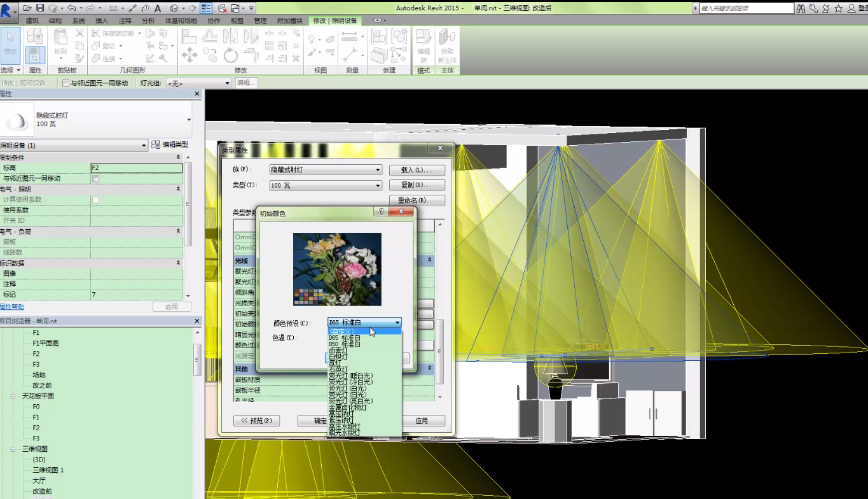Toggle 'Move with nearby elements' checkbox in options bar
This screenshot has width=868, height=499.
[x=66, y=83]
